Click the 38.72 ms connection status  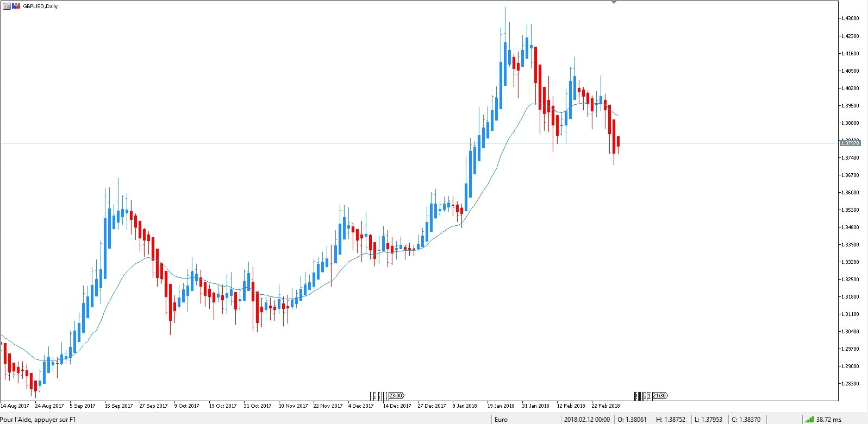coord(828,419)
